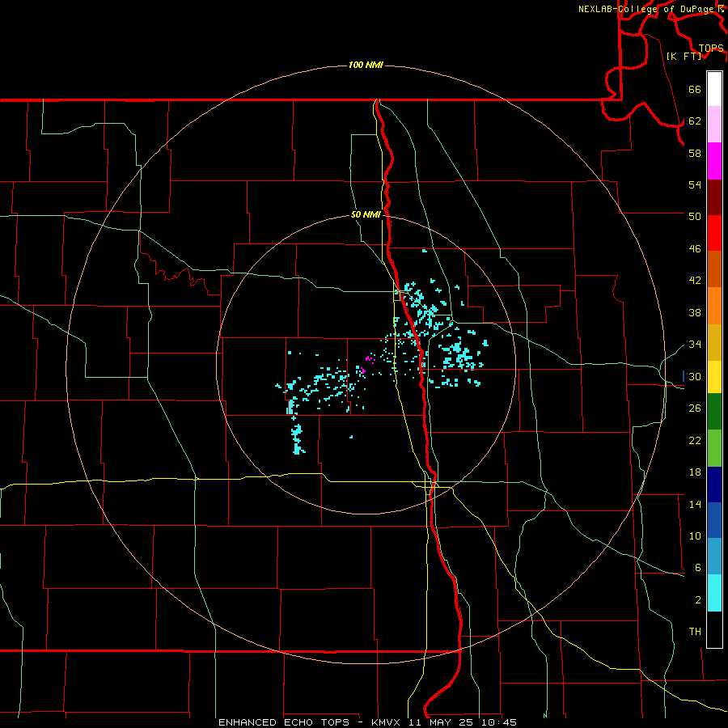Click the small blue marker beside the 30 label
Screen dimensions: 728x728
(684, 376)
